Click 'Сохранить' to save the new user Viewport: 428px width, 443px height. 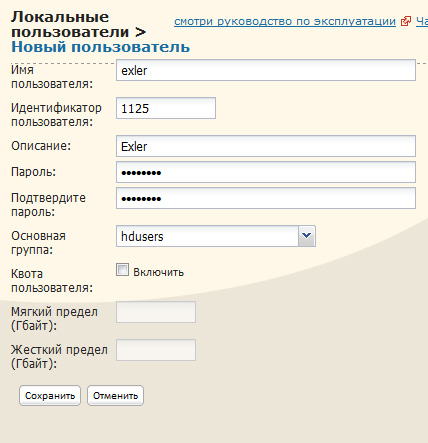(50, 396)
